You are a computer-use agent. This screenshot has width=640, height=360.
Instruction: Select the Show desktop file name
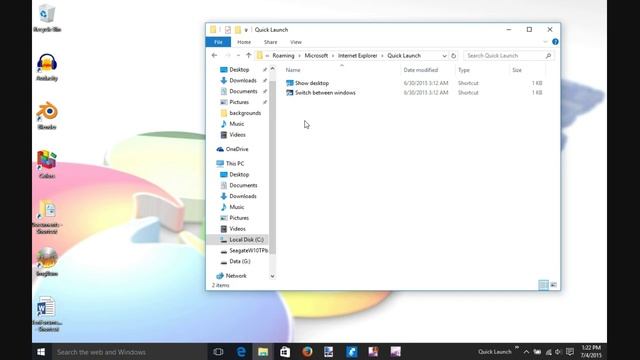tap(312, 83)
